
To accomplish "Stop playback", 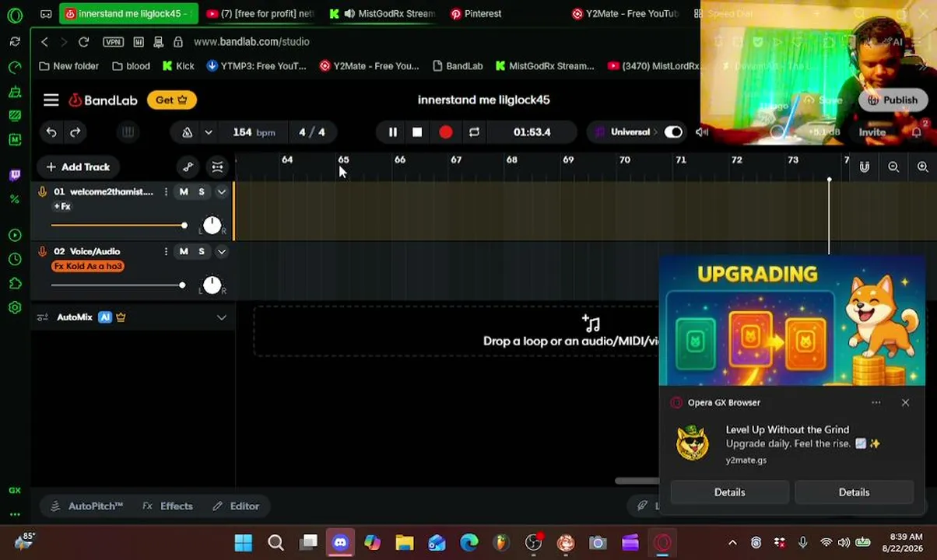I will 417,132.
